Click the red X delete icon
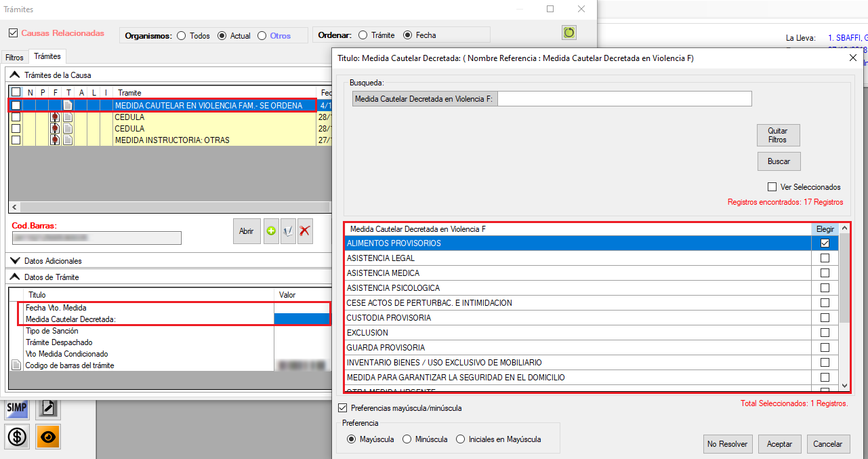868x459 pixels. pos(305,231)
